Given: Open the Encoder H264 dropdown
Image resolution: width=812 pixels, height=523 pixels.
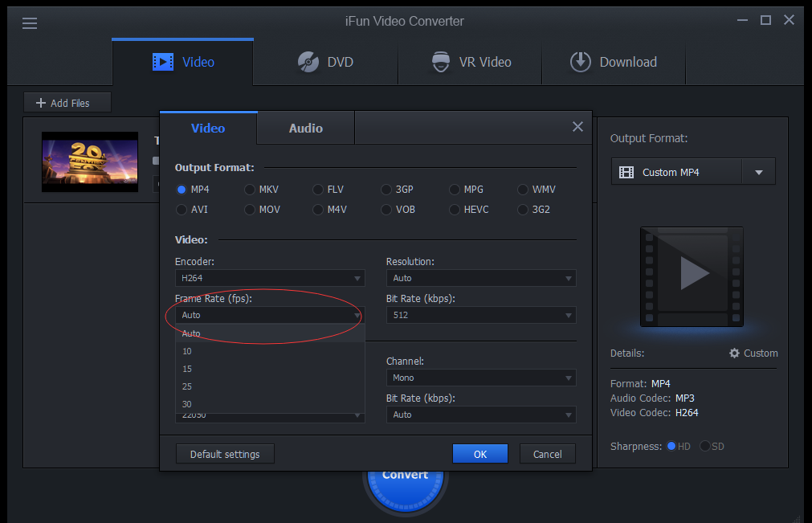Looking at the screenshot, I should coord(270,278).
